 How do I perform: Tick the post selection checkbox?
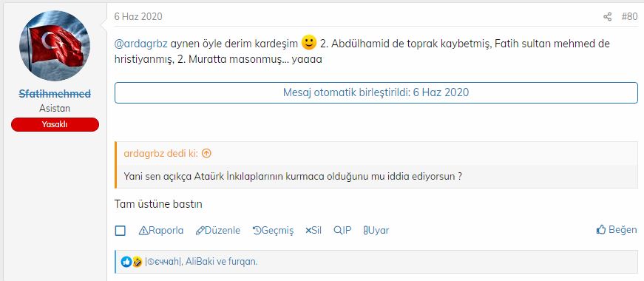[121, 231]
